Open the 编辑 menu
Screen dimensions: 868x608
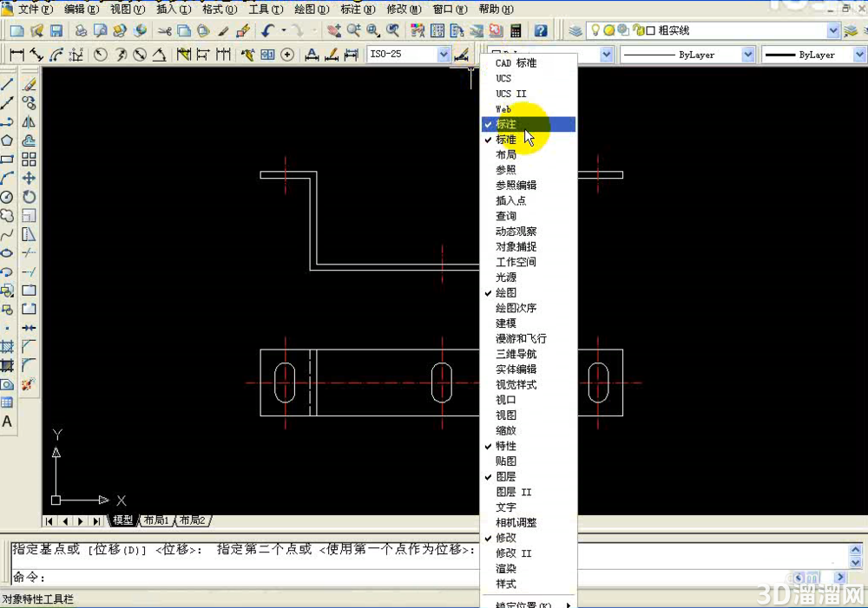coord(82,10)
